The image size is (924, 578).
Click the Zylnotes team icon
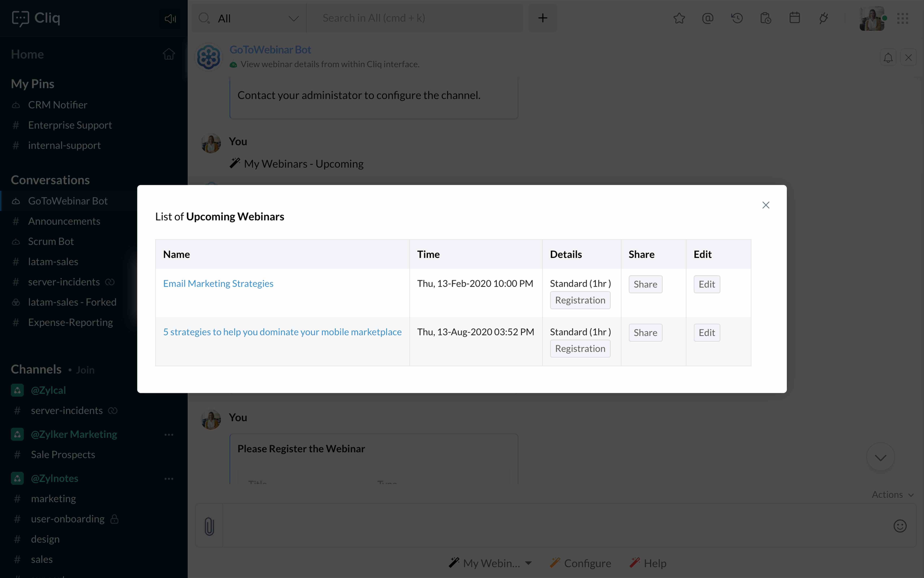(17, 478)
